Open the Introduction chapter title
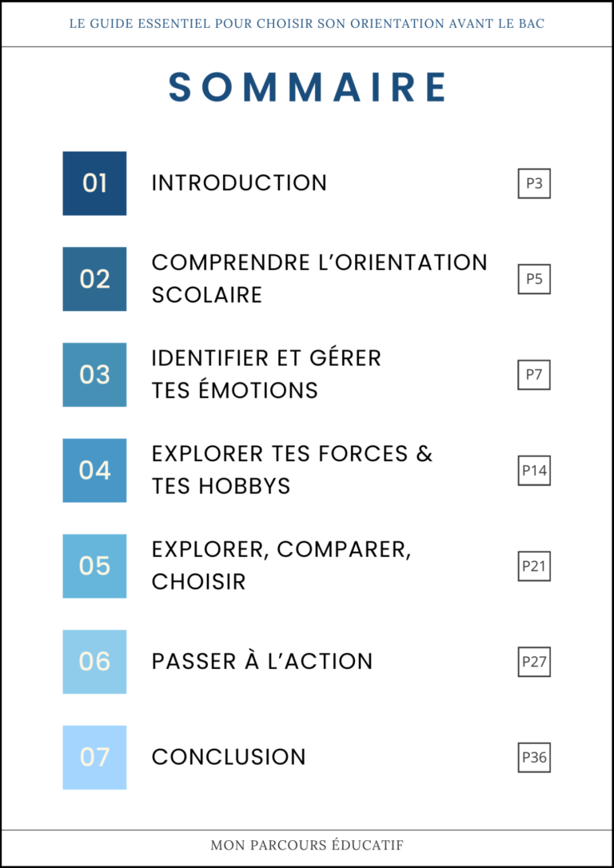The width and height of the screenshot is (614, 868). tap(239, 183)
